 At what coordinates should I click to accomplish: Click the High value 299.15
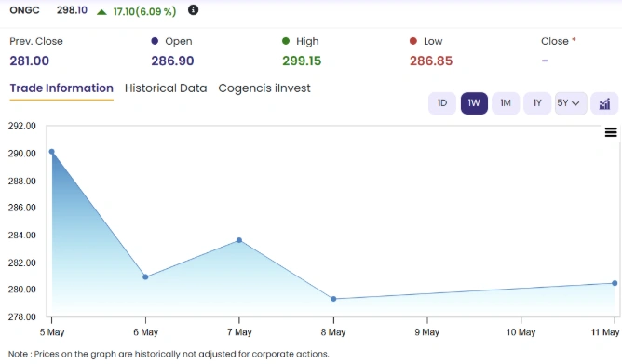coord(302,61)
